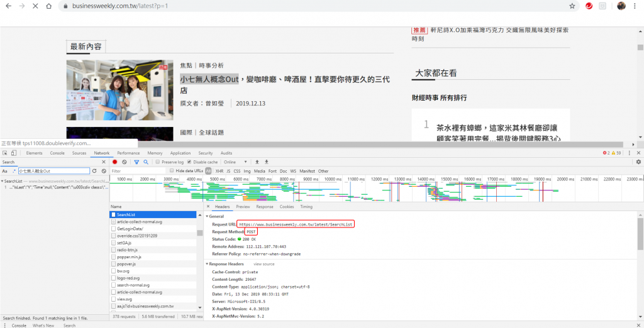The height and width of the screenshot is (328, 644).
Task: Filter requests by JS type
Action: pos(228,171)
